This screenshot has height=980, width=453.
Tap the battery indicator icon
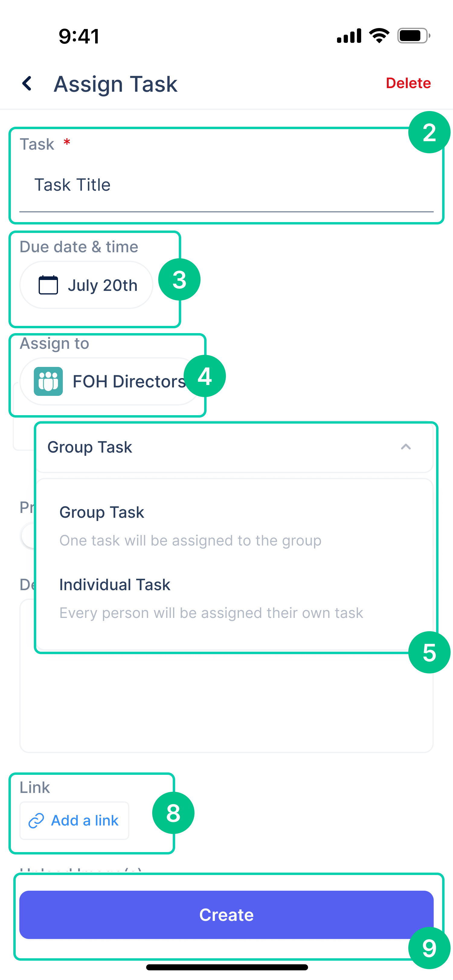tap(412, 35)
